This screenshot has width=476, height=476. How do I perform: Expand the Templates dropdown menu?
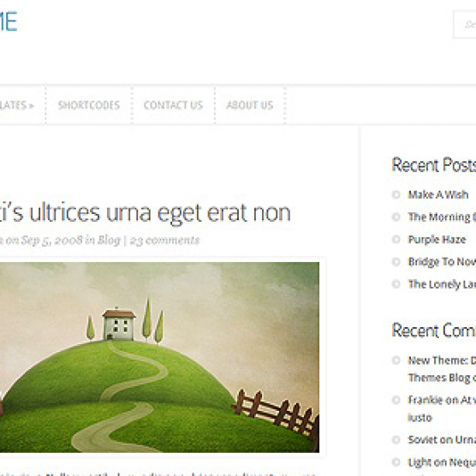(17, 105)
